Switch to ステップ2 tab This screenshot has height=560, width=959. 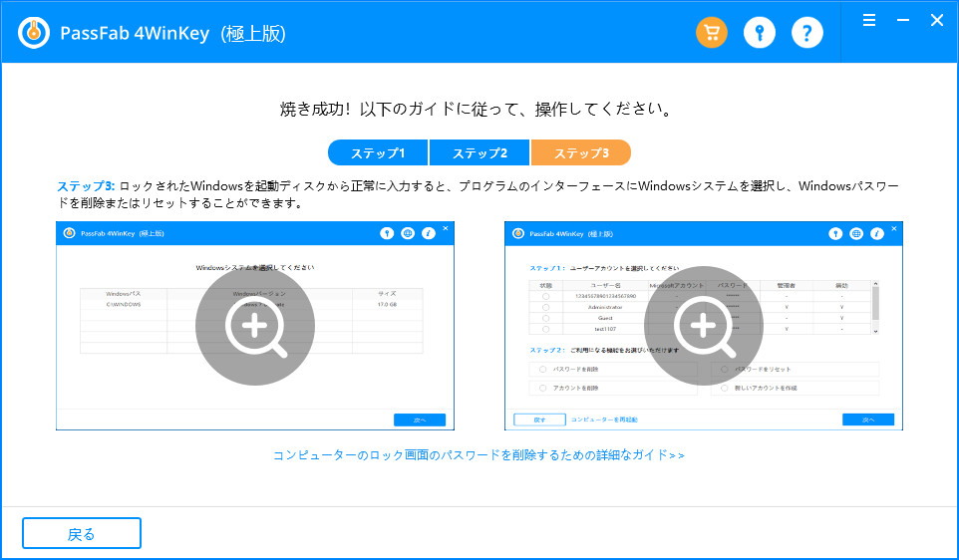click(x=479, y=152)
